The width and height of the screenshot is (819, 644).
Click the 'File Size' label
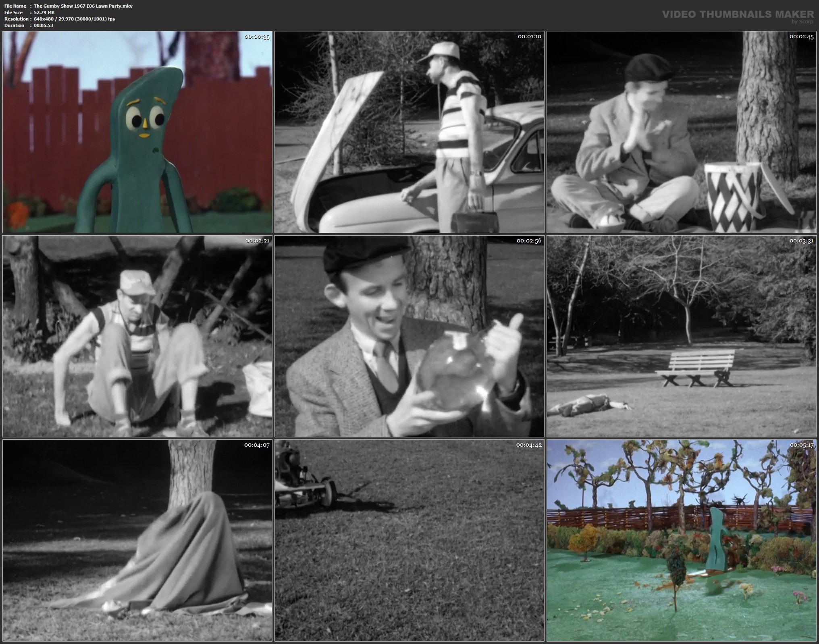(x=14, y=12)
